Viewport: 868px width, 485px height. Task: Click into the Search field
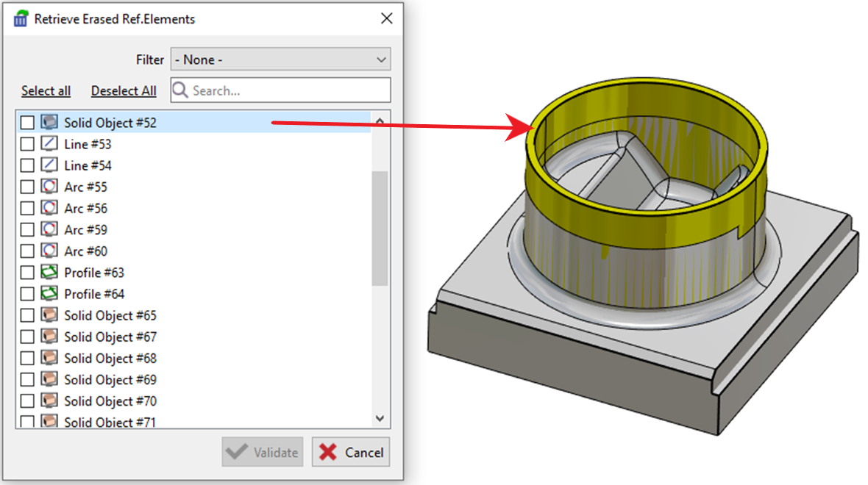tap(288, 90)
